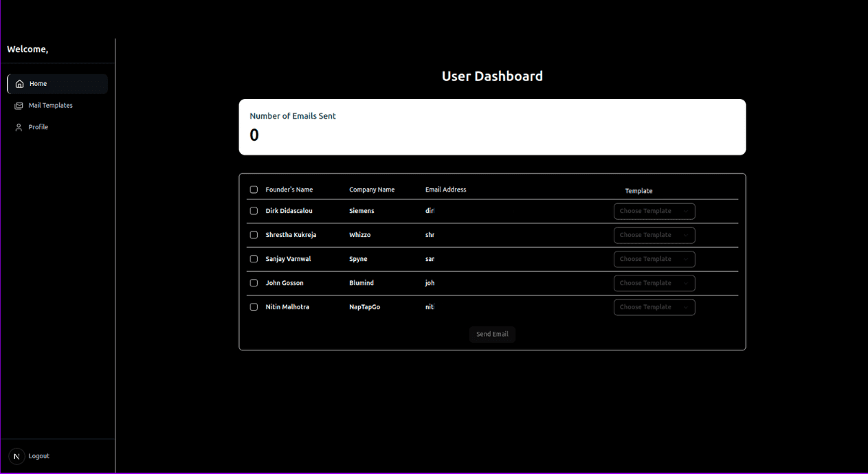Click the Company Name column header

tap(372, 190)
